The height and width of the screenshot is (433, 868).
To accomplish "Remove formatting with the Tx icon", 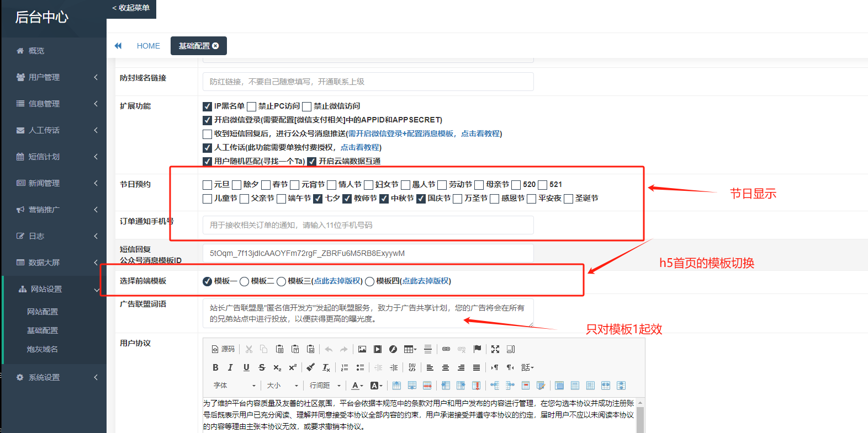I will coord(326,367).
